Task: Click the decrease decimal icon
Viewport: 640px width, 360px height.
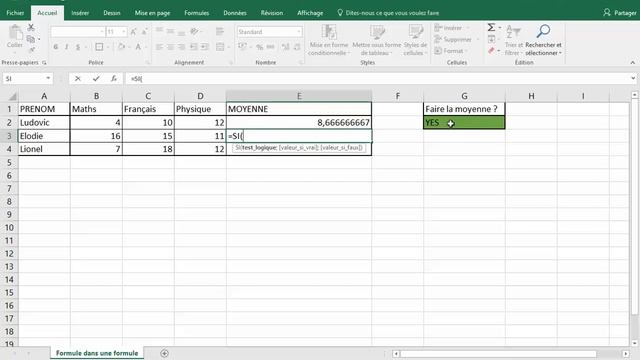Action: [297, 47]
